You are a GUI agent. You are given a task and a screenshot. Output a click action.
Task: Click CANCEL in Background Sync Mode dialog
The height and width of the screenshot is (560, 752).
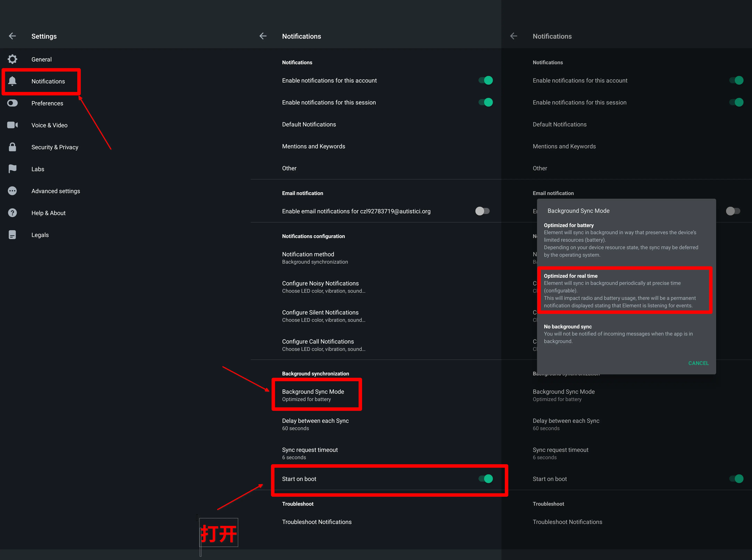click(x=698, y=363)
